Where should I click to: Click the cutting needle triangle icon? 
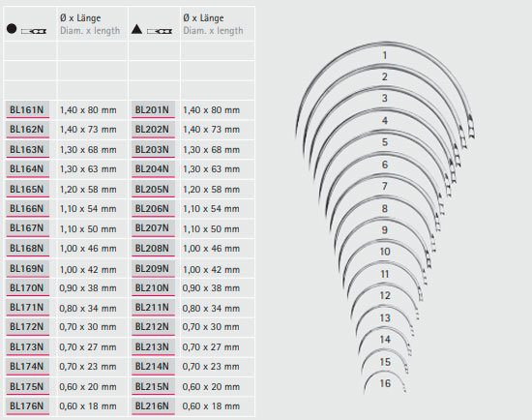point(136,29)
